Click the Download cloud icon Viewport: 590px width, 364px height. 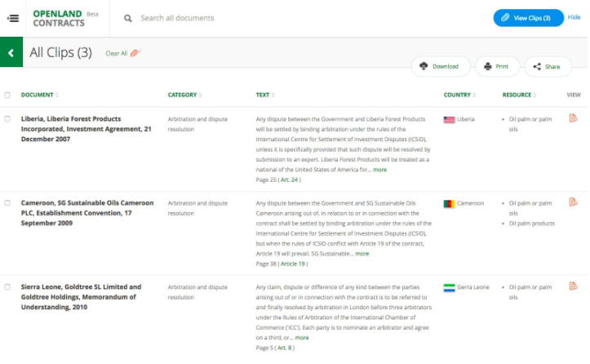tap(424, 66)
